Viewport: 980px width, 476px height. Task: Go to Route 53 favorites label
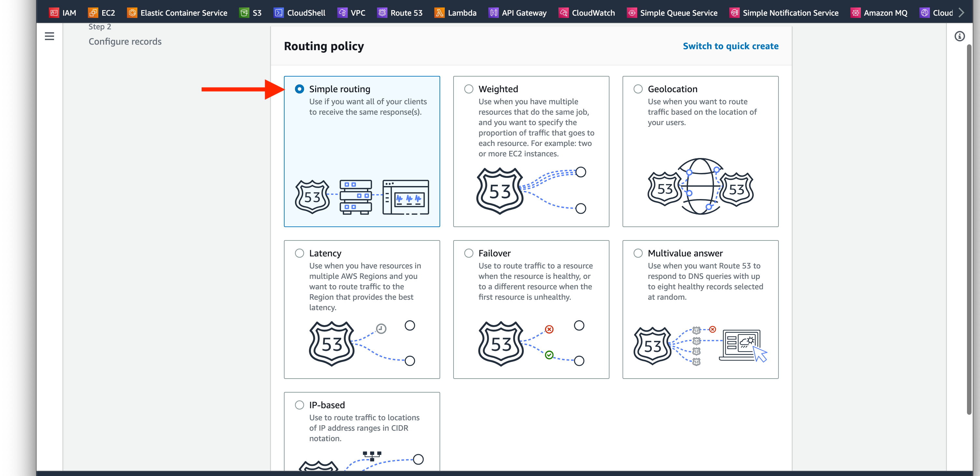point(406,13)
